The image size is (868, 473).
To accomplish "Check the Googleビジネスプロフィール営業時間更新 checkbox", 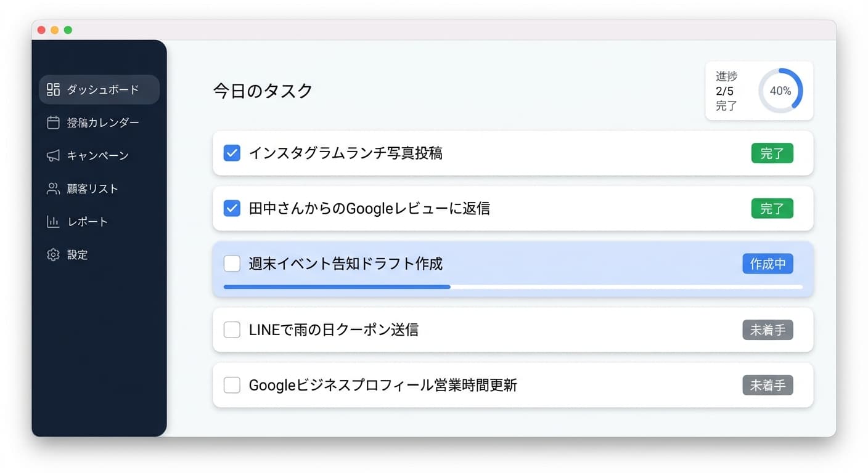I will [x=232, y=385].
